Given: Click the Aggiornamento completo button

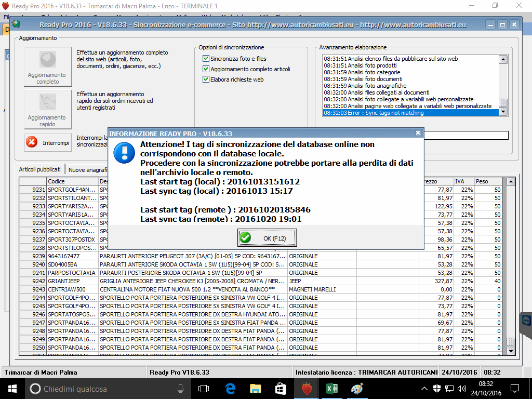Looking at the screenshot, I should 48,67.
